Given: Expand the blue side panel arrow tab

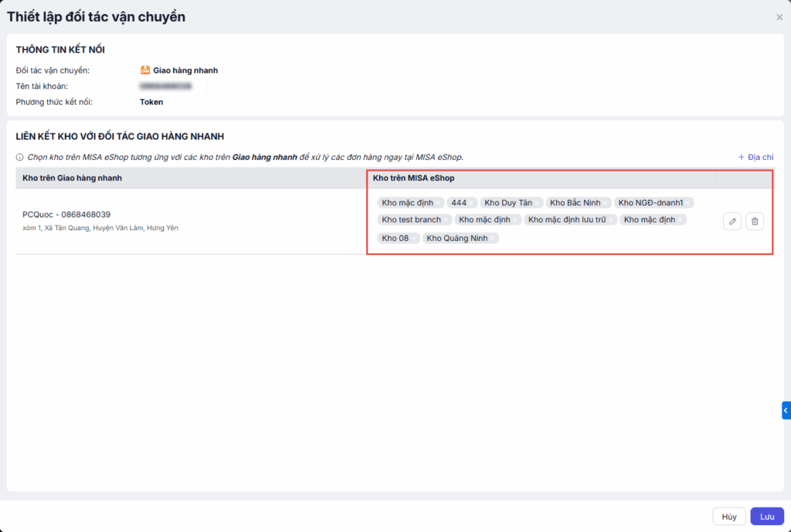Looking at the screenshot, I should 786,411.
